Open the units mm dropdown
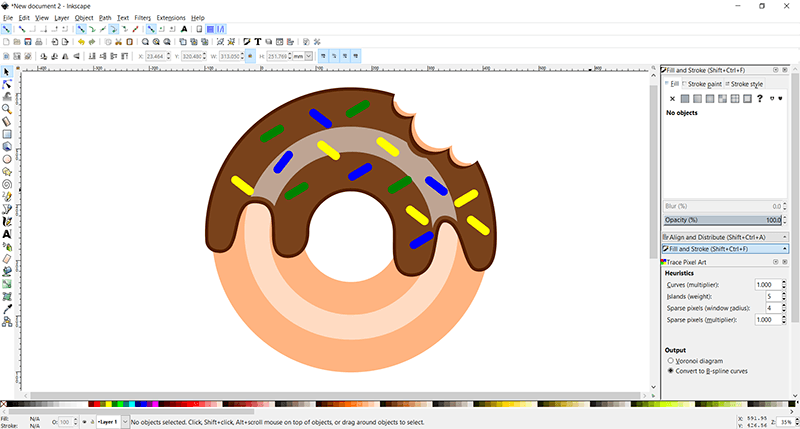 [x=309, y=56]
